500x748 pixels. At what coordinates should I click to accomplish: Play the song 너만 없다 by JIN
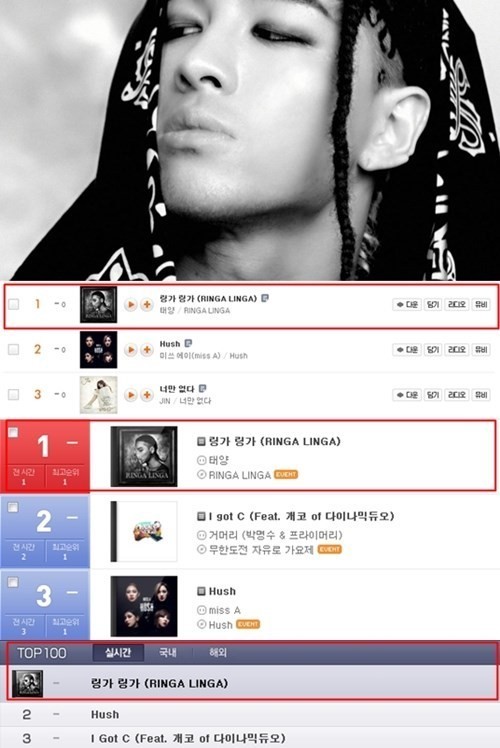[130, 395]
